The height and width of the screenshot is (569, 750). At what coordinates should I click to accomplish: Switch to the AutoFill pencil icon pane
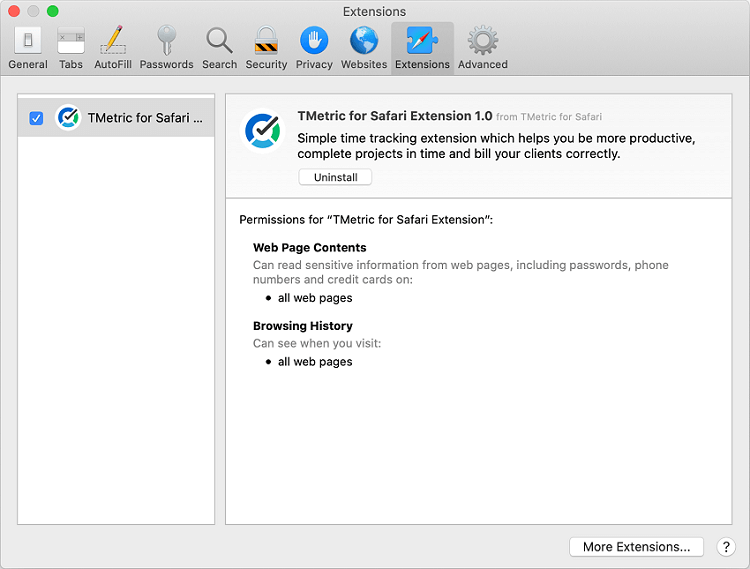[113, 48]
